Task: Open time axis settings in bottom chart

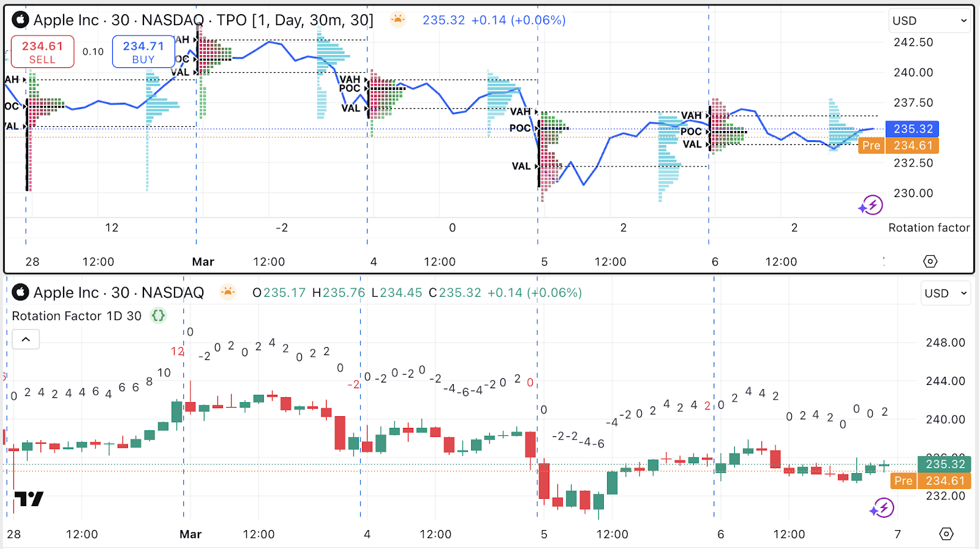Action: [x=946, y=534]
